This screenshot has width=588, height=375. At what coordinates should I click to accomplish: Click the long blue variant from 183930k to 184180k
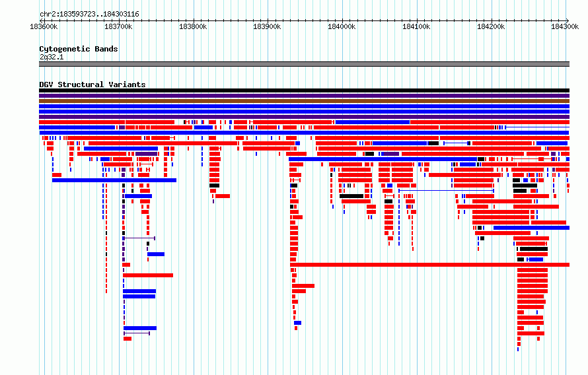[x=383, y=159]
